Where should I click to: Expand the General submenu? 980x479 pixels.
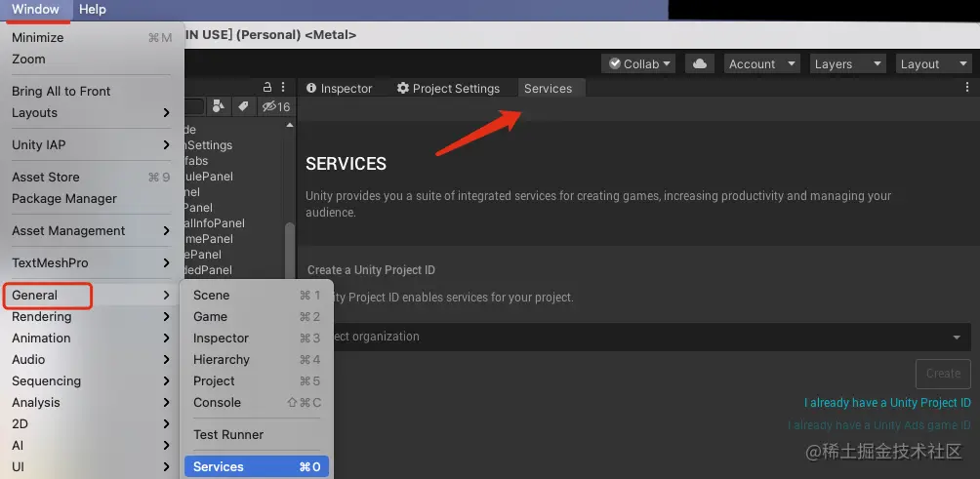(x=92, y=295)
